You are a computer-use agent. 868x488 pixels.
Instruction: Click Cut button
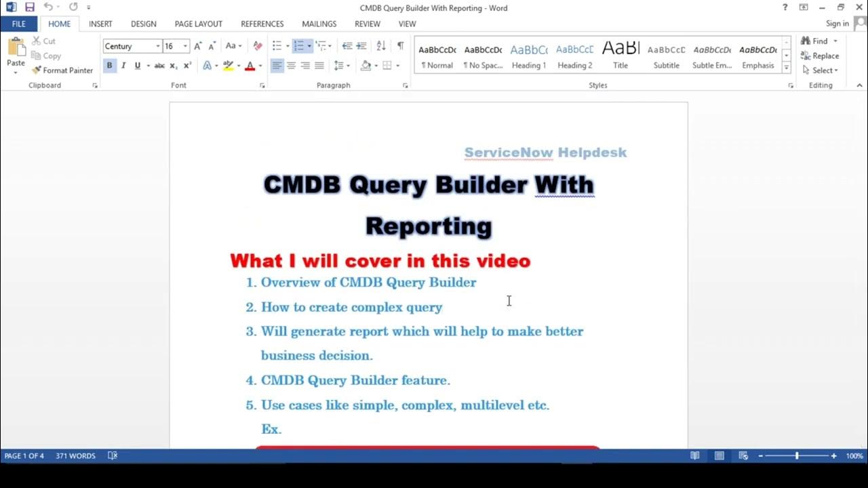coord(43,41)
